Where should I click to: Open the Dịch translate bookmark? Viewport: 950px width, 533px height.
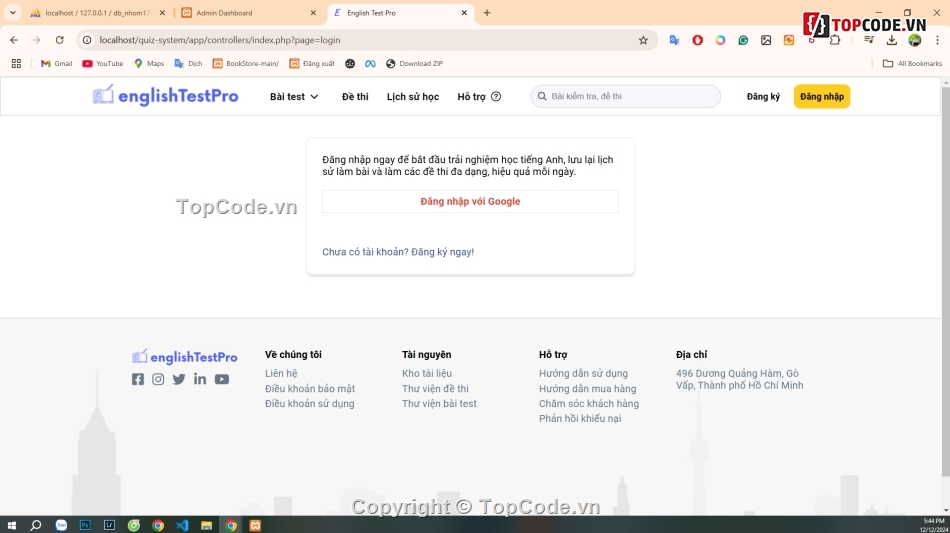pos(188,64)
